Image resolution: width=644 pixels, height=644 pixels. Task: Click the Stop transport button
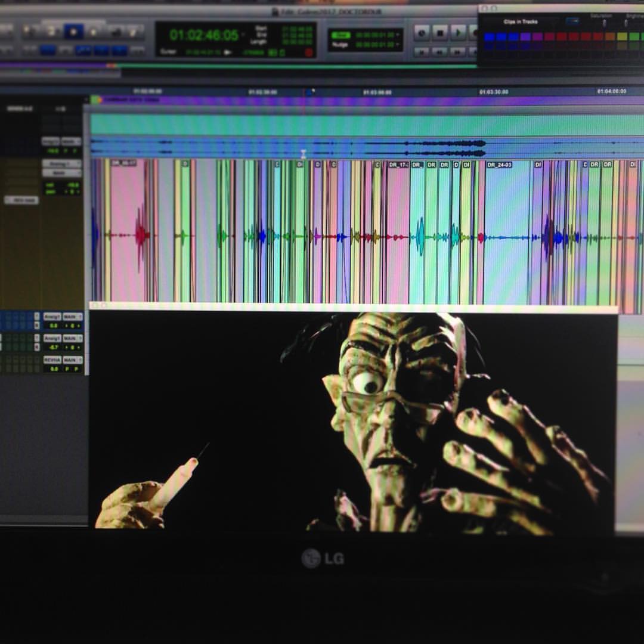tap(440, 32)
